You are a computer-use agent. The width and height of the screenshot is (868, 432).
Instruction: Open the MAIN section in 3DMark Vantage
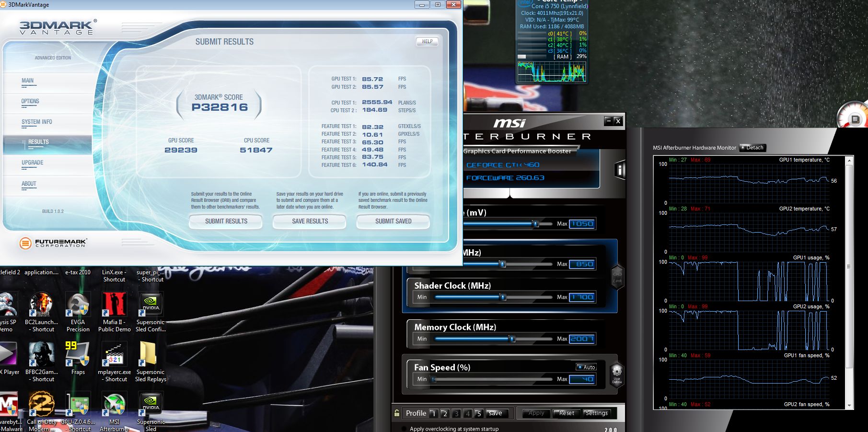(x=28, y=81)
